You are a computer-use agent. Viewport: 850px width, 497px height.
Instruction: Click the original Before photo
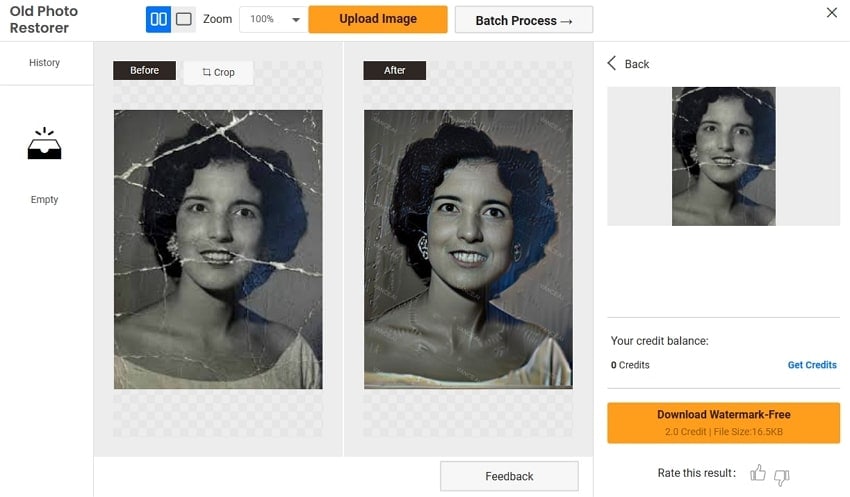click(x=218, y=249)
